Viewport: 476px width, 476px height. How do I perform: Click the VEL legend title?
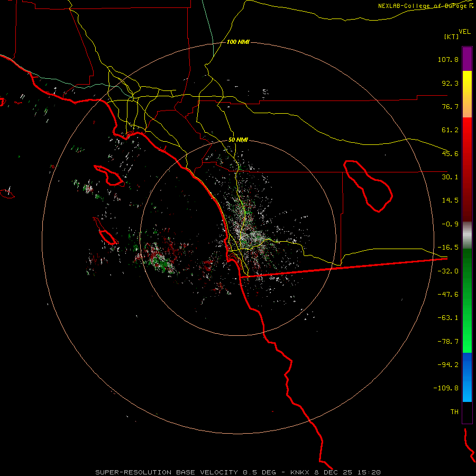(x=464, y=32)
